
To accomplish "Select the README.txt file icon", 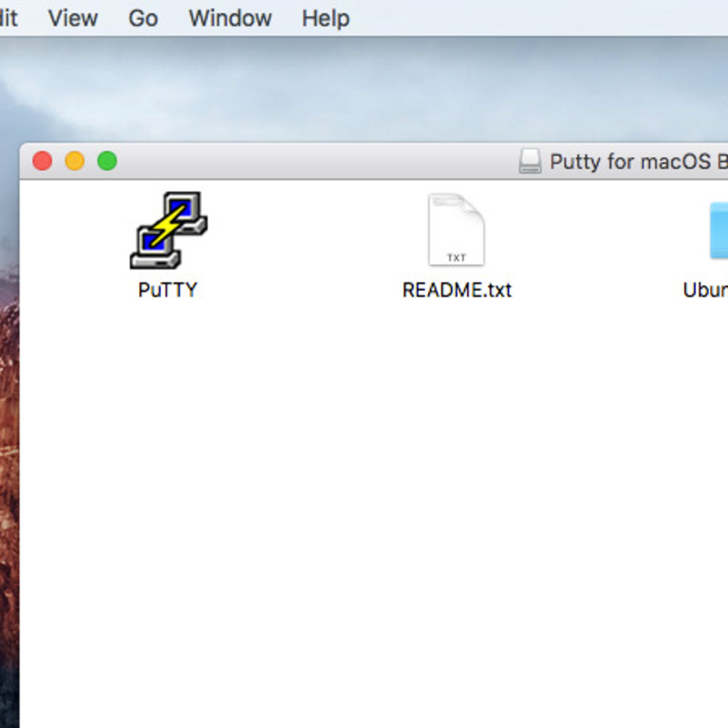I will (x=456, y=230).
